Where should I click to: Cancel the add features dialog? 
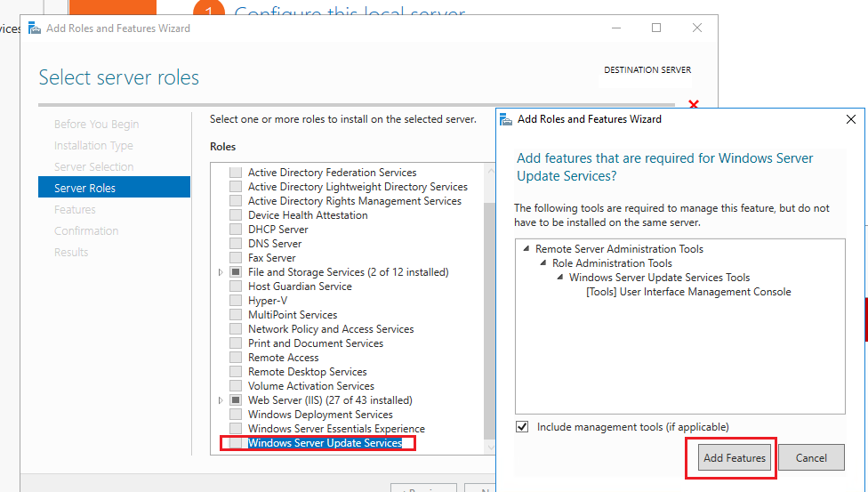click(x=811, y=457)
